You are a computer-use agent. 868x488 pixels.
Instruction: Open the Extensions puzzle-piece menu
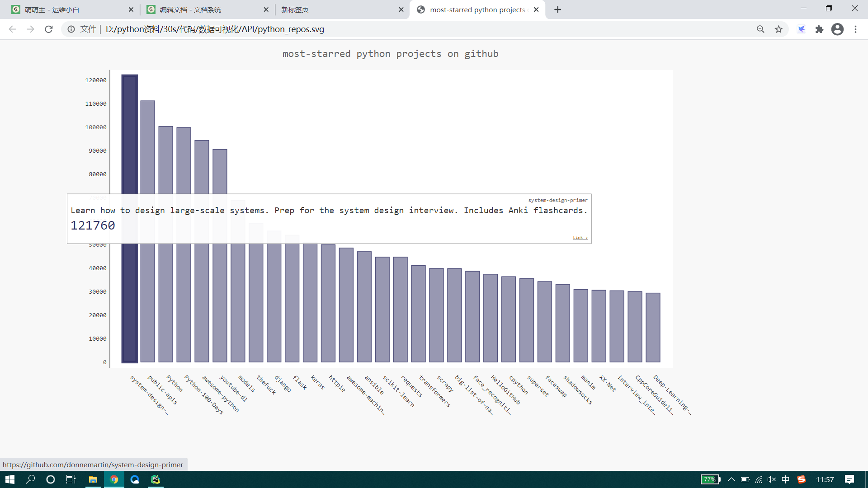(819, 29)
